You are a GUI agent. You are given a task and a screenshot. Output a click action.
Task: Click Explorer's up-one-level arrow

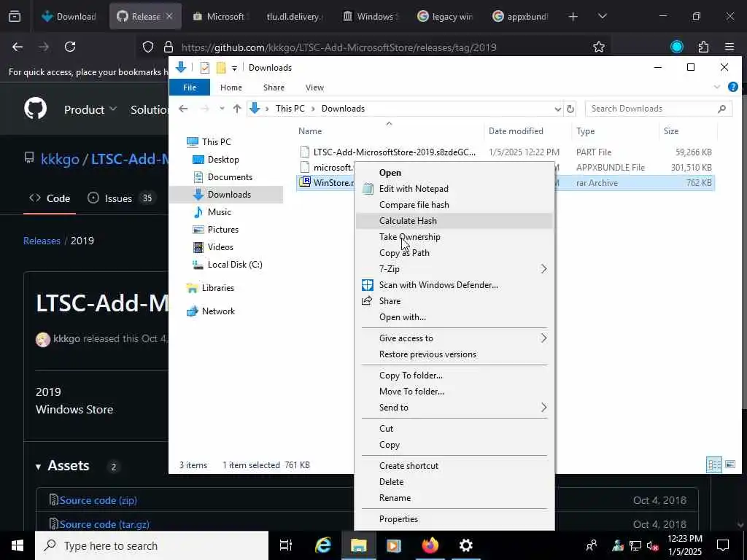(x=237, y=109)
